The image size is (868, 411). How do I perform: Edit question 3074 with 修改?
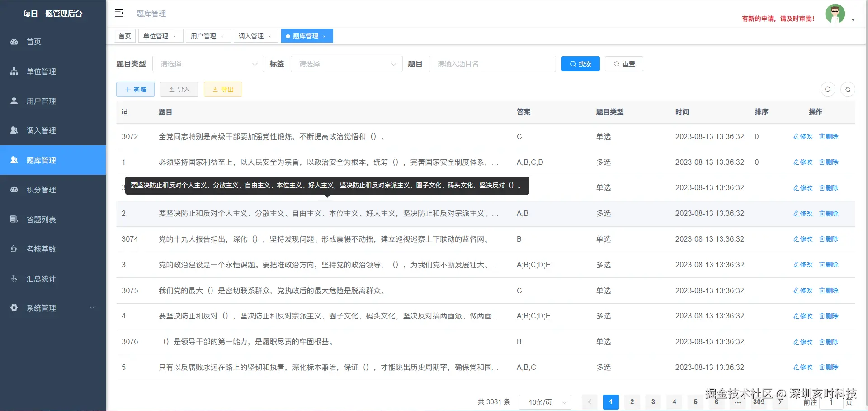803,239
